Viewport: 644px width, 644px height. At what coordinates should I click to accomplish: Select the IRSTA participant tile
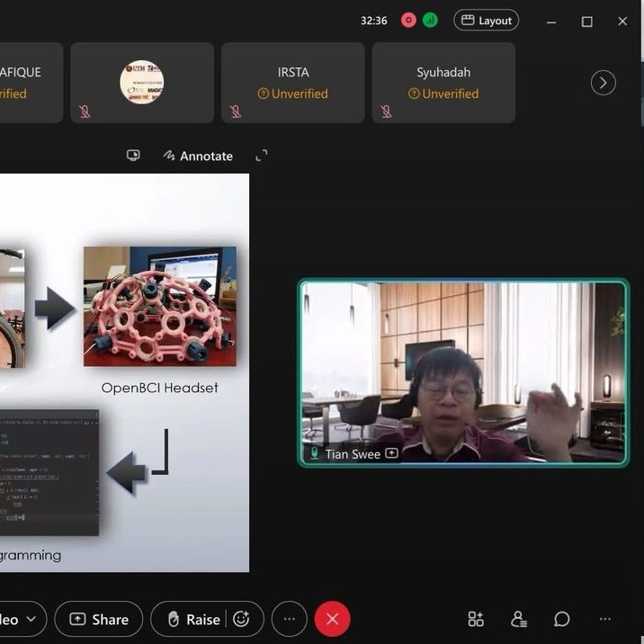(293, 83)
